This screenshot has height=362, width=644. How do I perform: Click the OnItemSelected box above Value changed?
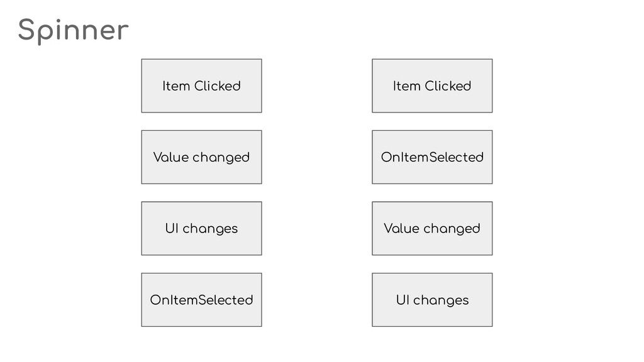[x=432, y=157]
